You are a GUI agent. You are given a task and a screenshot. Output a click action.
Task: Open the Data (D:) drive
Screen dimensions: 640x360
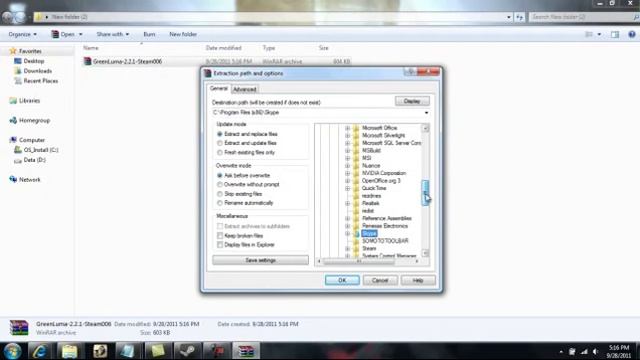[x=34, y=160]
